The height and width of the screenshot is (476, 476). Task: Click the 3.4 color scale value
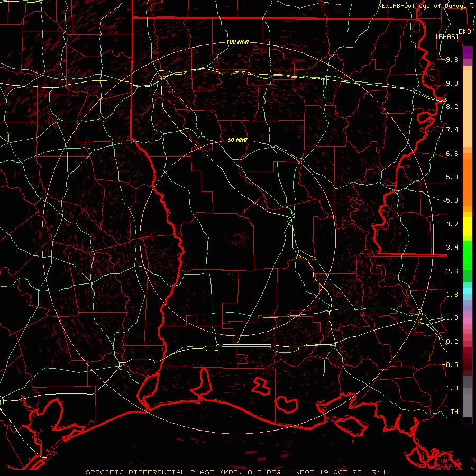452,248
